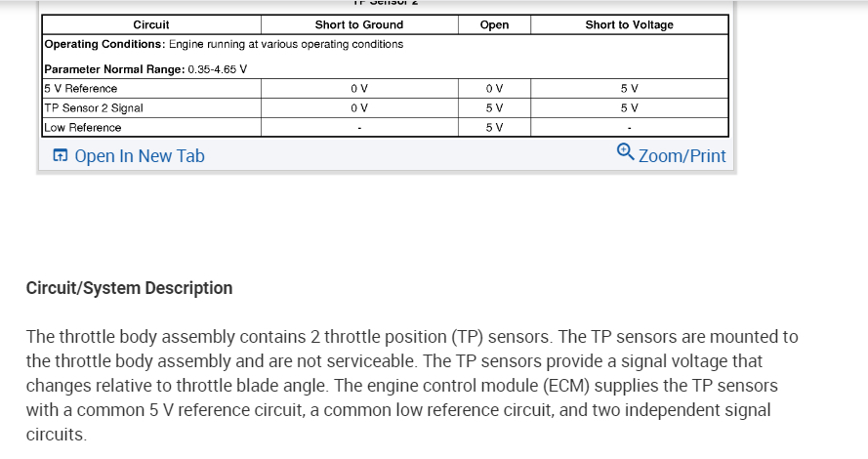Click the Open column header
868x459 pixels.
(494, 25)
